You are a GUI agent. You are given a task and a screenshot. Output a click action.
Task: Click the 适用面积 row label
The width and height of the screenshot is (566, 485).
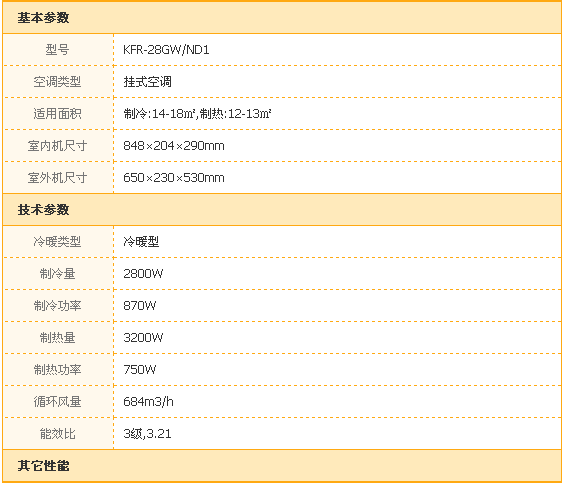tap(57, 114)
